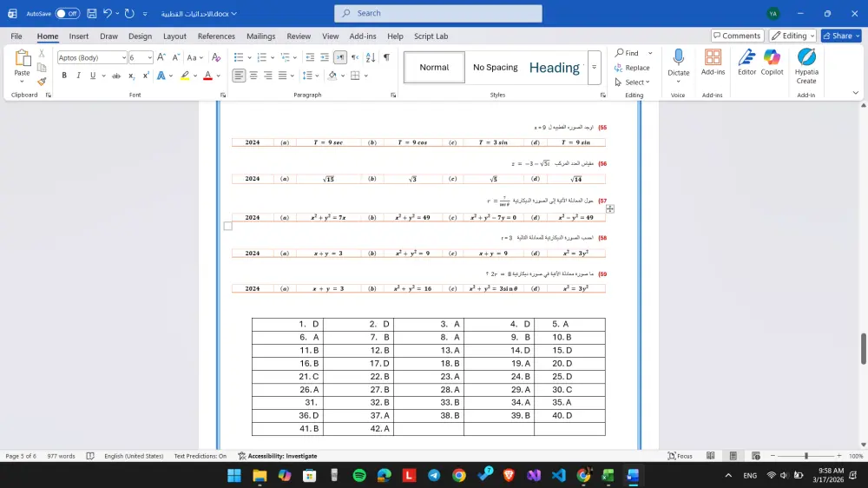Open numbering list dropdown arrow
Viewport: 868px width, 488px height.
(x=273, y=57)
